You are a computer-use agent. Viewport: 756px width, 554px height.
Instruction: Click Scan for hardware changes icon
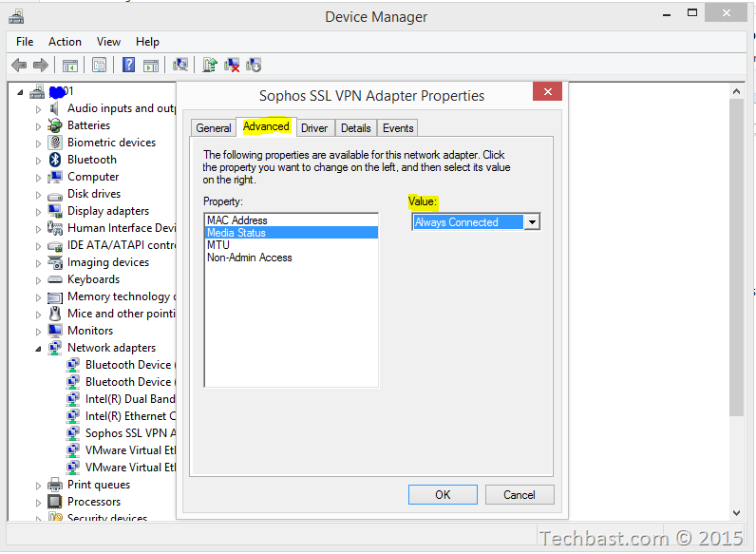click(180, 65)
